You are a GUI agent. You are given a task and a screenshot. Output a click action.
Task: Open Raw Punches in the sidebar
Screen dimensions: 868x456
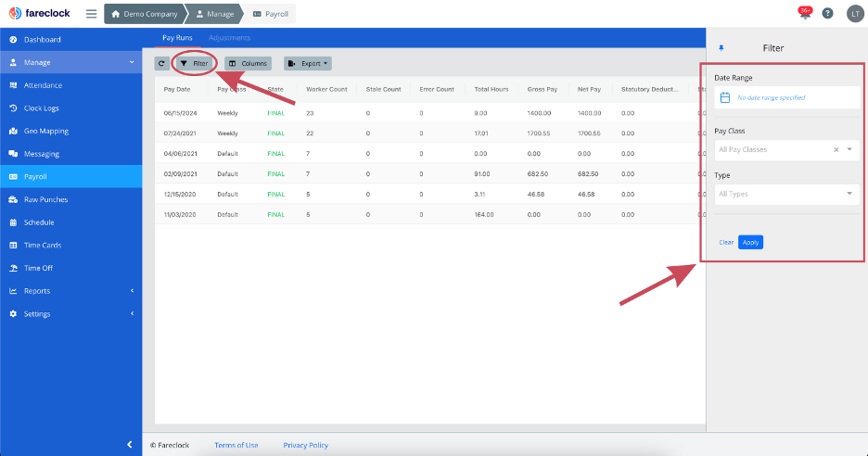[x=70, y=200]
